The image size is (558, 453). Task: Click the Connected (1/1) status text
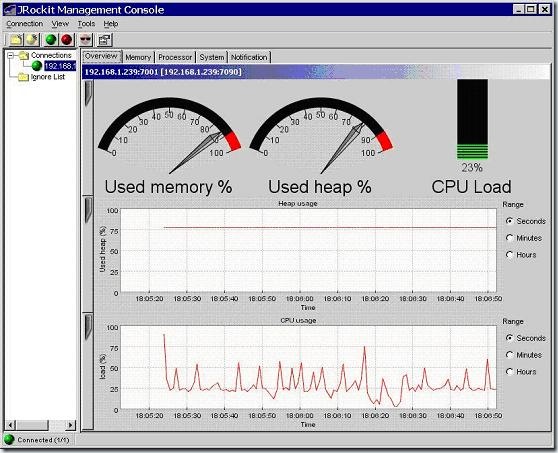[43, 440]
